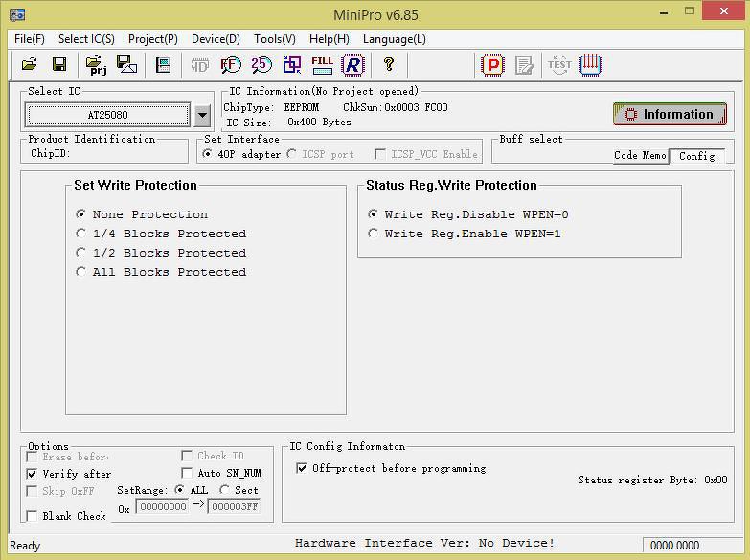Select All Blocks Protected option

[80, 272]
